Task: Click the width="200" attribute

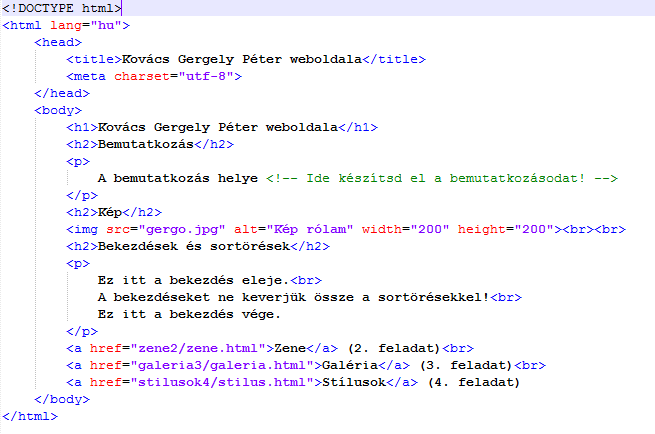Action: pos(405,229)
